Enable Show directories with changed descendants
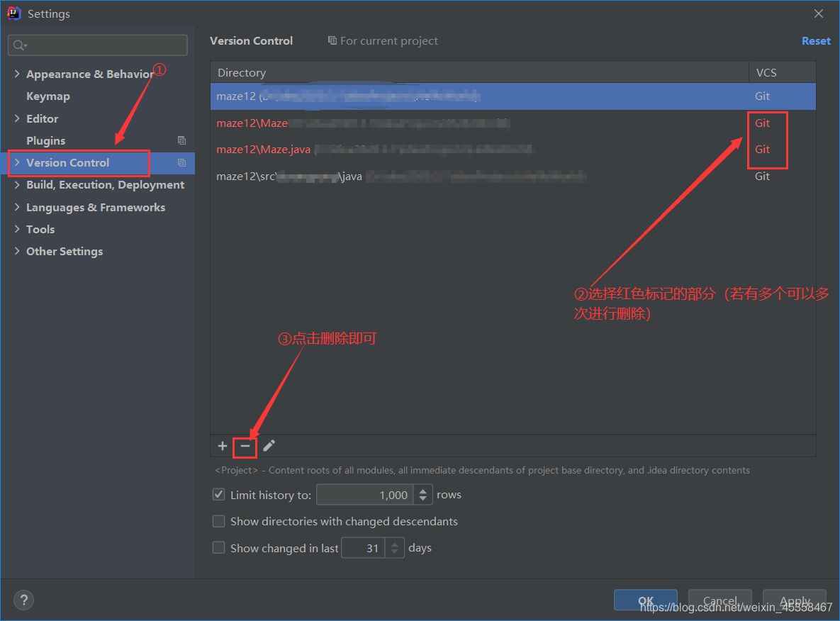The height and width of the screenshot is (621, 840). (219, 521)
